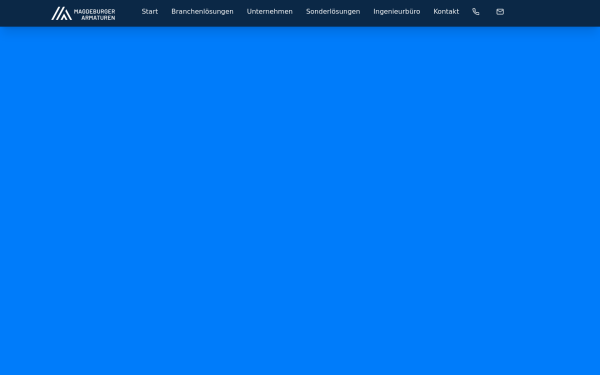Expand the Unternehmen company section
Screen dimensions: 600x375
coord(269,11)
